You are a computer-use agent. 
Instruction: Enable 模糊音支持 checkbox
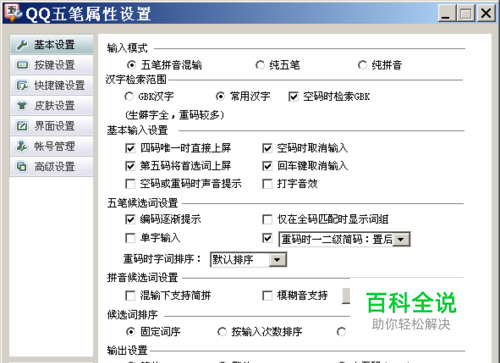pyautogui.click(x=267, y=296)
